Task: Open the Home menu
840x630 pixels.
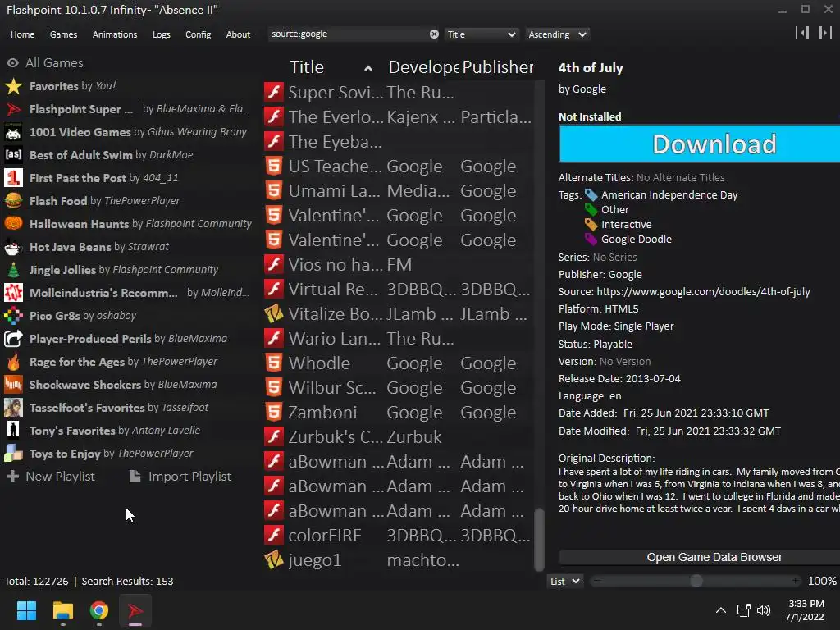Action: point(22,34)
